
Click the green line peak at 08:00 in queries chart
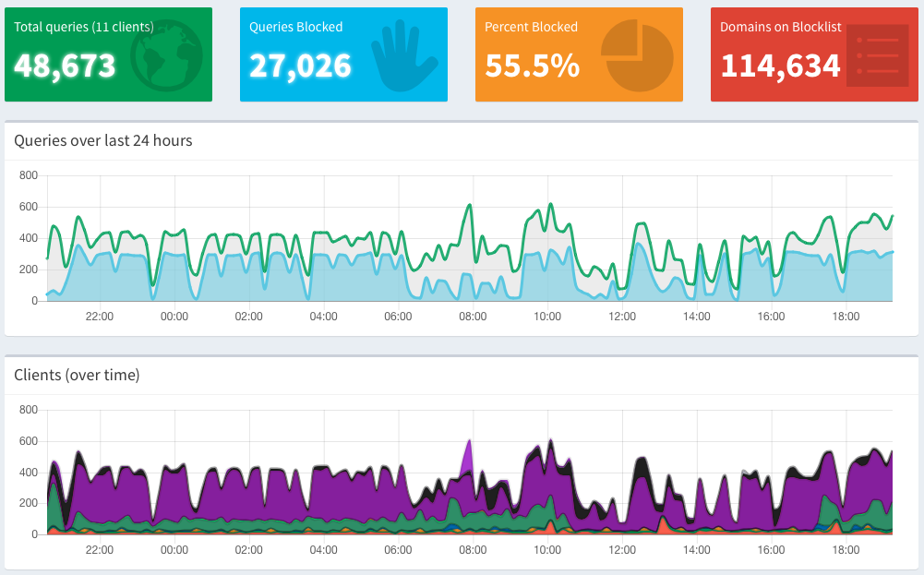(x=470, y=205)
